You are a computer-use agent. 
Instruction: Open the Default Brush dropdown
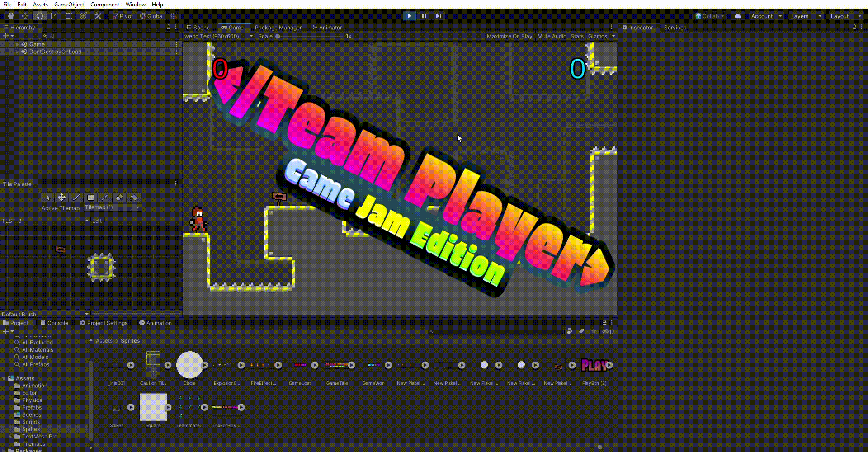(45, 314)
